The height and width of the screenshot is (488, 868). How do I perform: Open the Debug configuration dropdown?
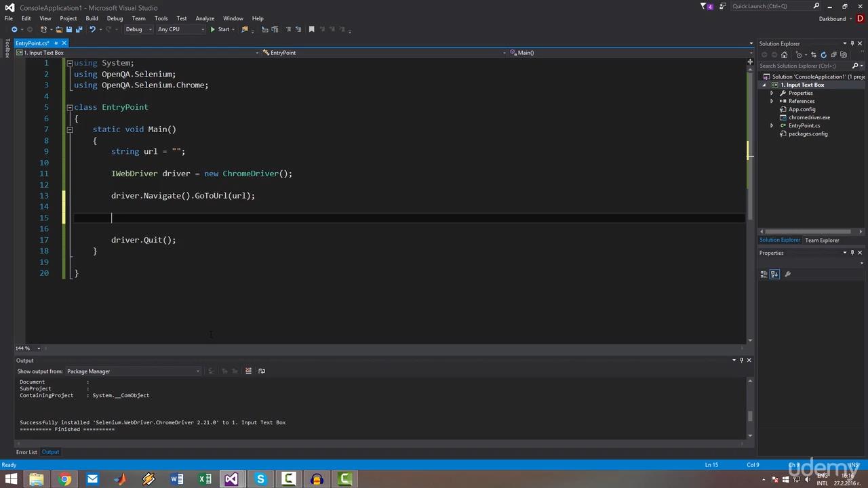tap(138, 29)
